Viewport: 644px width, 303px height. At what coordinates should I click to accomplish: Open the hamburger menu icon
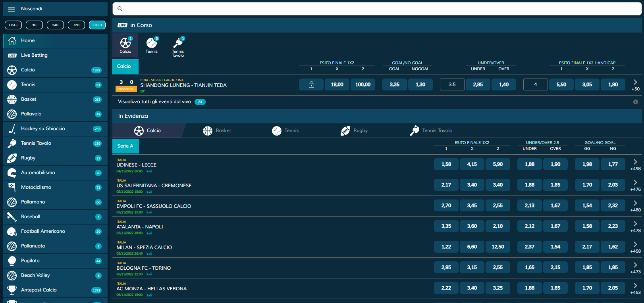tap(12, 9)
